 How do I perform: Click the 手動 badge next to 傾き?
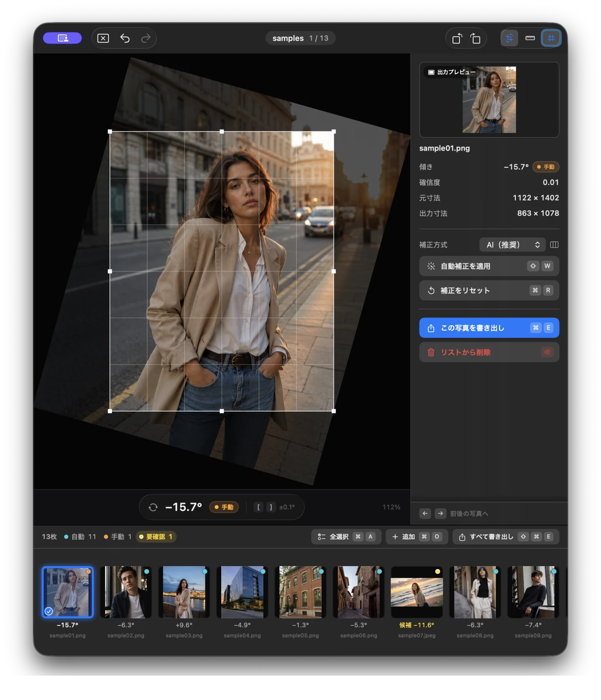[546, 167]
